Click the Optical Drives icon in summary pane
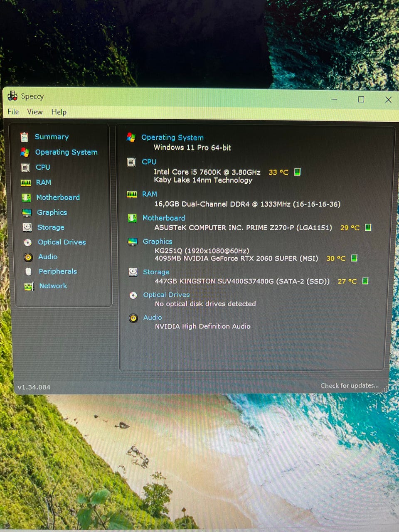The image size is (399, 532). 133,295
